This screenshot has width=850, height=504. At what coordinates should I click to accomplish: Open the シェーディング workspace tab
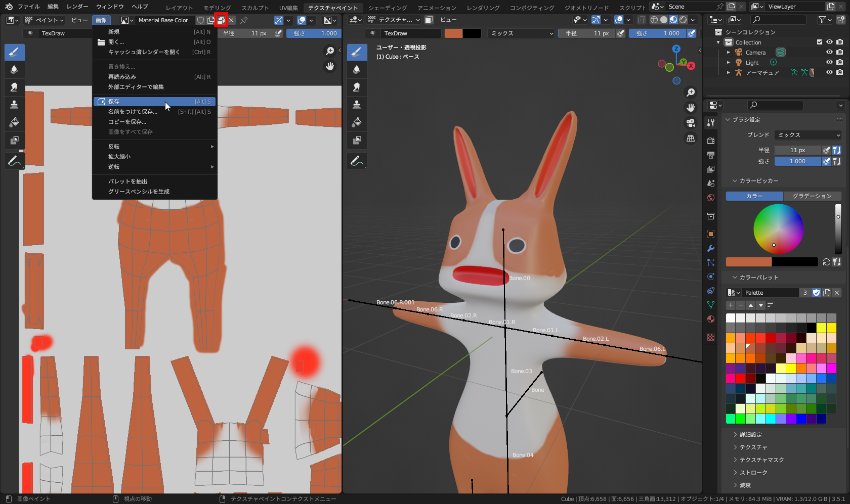coord(387,8)
